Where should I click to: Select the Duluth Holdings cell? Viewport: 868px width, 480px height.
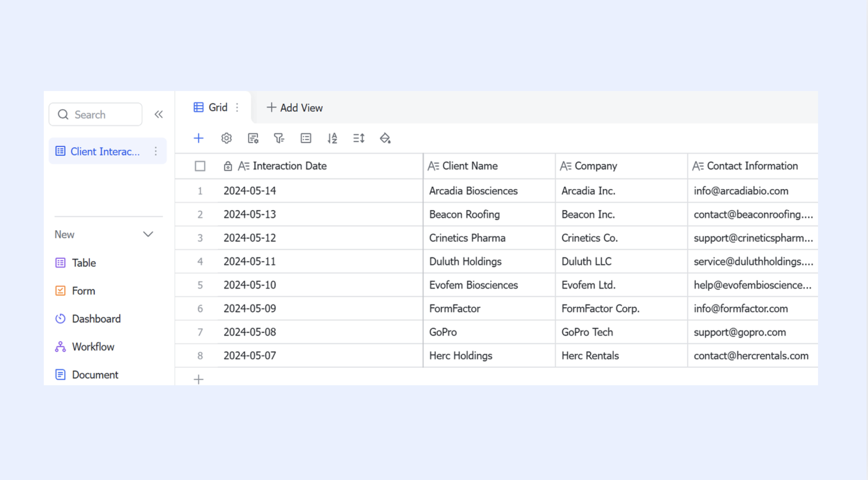[x=489, y=262]
